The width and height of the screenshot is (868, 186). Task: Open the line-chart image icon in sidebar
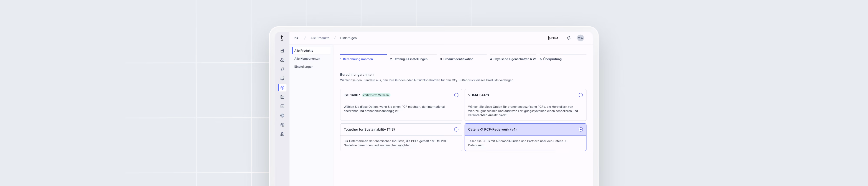click(x=282, y=106)
